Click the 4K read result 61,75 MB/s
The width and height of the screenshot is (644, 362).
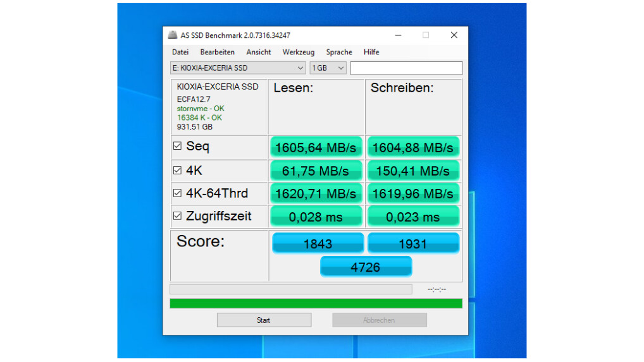(316, 171)
